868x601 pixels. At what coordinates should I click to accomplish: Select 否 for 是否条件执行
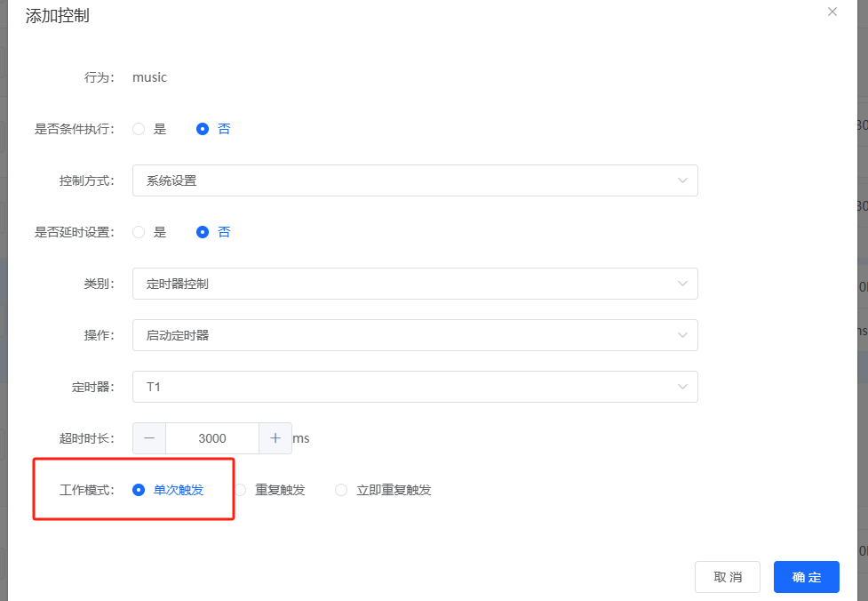pyautogui.click(x=203, y=129)
